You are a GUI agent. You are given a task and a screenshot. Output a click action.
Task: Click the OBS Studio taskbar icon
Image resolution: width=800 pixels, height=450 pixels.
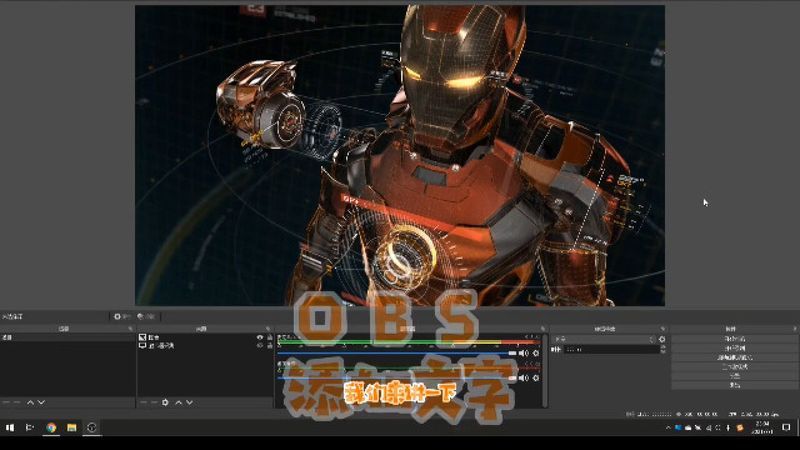[92, 428]
